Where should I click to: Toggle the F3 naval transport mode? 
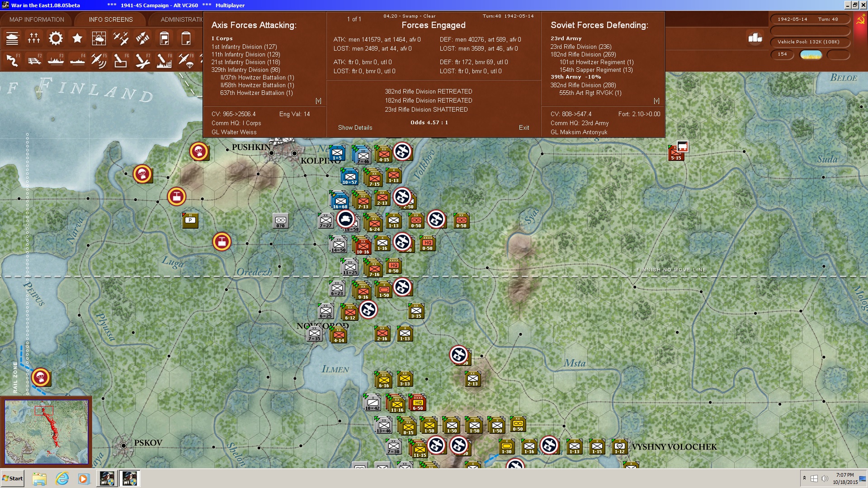click(56, 60)
